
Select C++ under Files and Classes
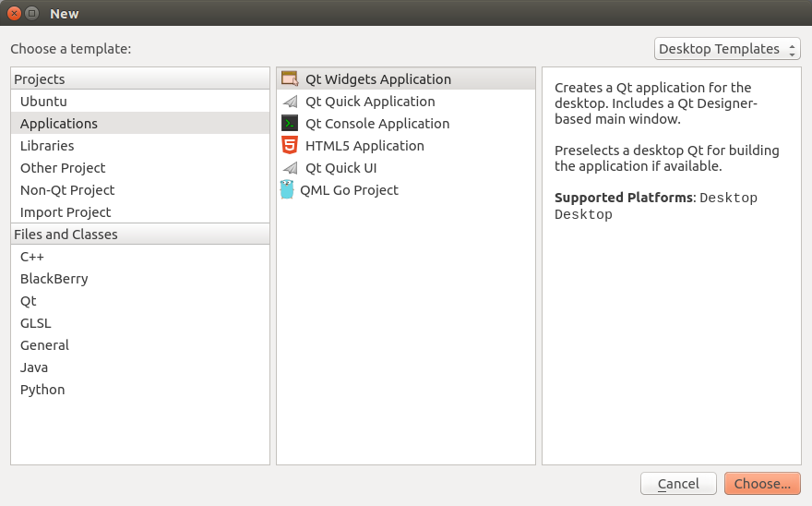point(32,257)
